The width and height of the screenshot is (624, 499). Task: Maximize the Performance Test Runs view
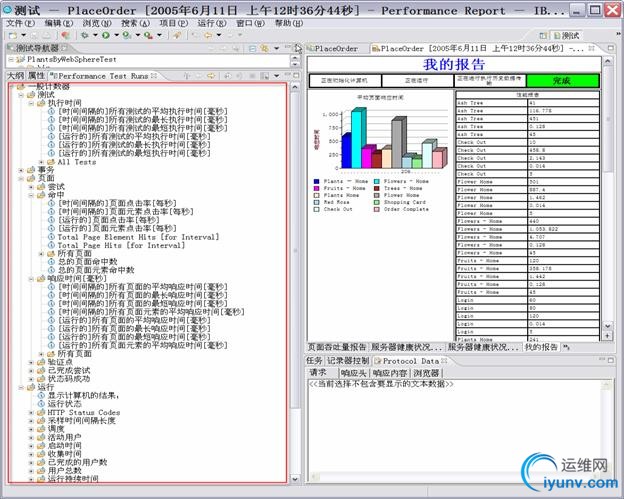pos(296,75)
